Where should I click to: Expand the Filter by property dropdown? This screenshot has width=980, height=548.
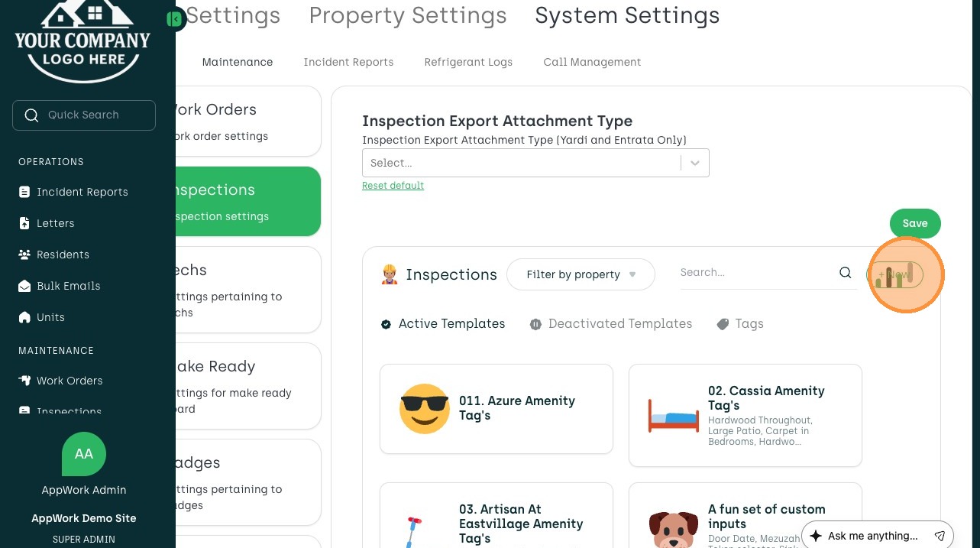tap(581, 274)
